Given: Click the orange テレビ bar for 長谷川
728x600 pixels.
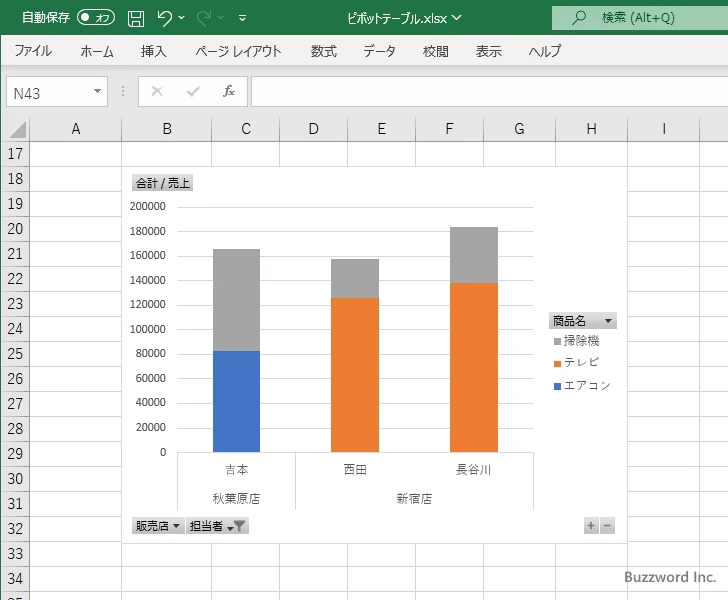Looking at the screenshot, I should (x=474, y=367).
